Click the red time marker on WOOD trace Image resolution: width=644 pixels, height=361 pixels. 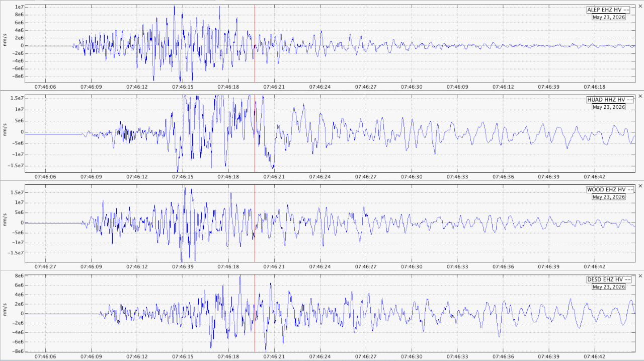coord(255,223)
